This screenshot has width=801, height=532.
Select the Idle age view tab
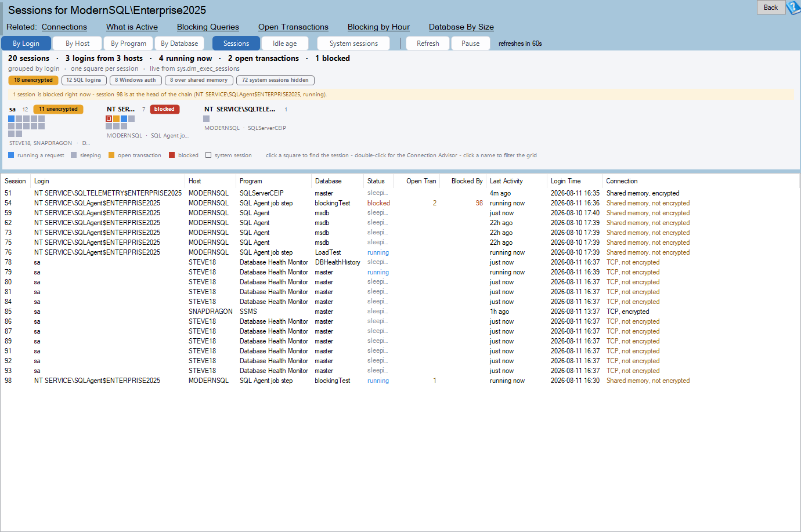point(285,44)
